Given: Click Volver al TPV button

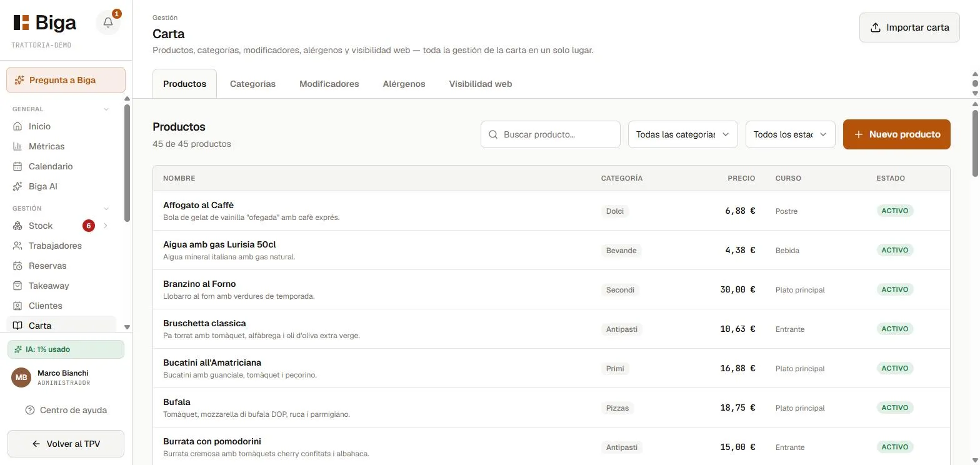Looking at the screenshot, I should coord(66,444).
